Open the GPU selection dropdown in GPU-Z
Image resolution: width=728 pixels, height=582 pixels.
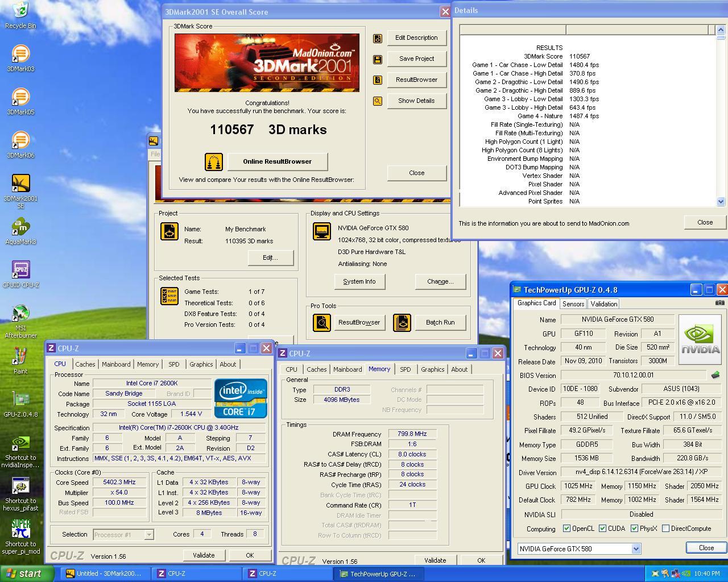tap(636, 549)
